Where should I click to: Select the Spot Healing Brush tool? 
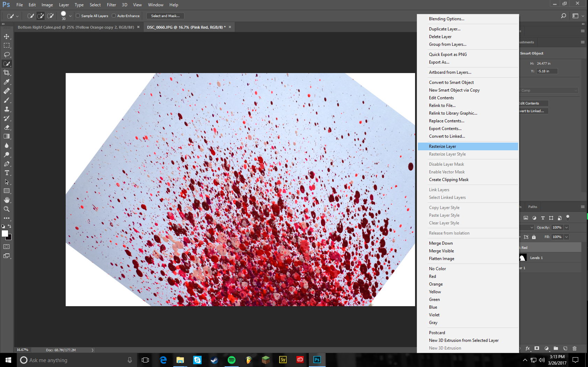coord(7,91)
